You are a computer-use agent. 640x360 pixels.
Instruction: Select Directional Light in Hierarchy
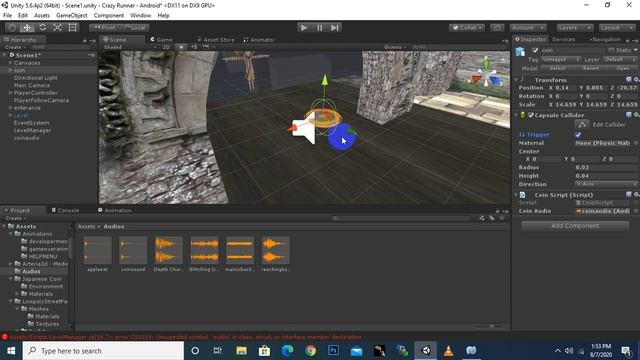(36, 78)
